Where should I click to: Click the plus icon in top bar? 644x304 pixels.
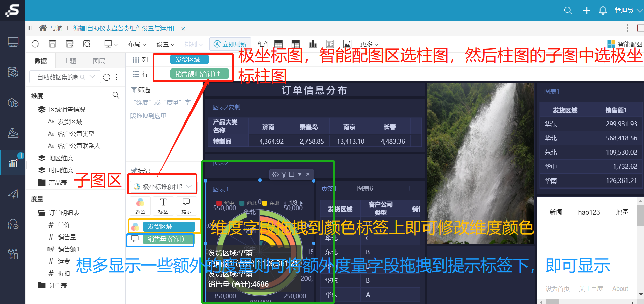coord(587,10)
